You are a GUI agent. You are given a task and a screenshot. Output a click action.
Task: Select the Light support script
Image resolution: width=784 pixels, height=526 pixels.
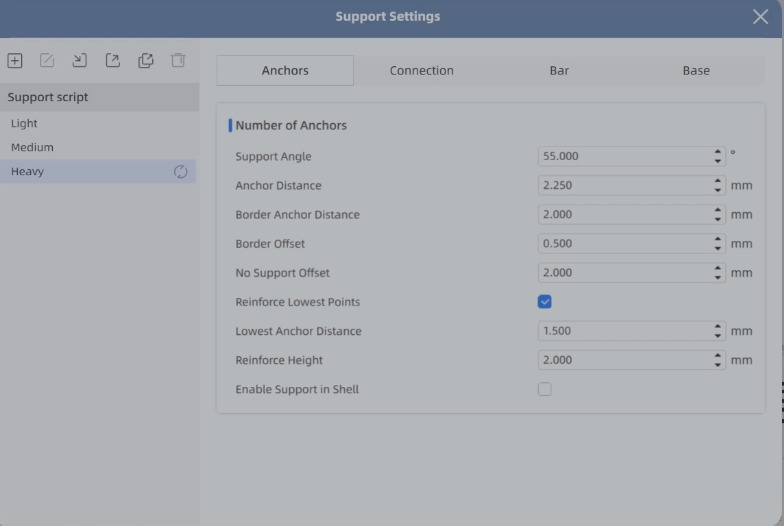click(x=24, y=124)
